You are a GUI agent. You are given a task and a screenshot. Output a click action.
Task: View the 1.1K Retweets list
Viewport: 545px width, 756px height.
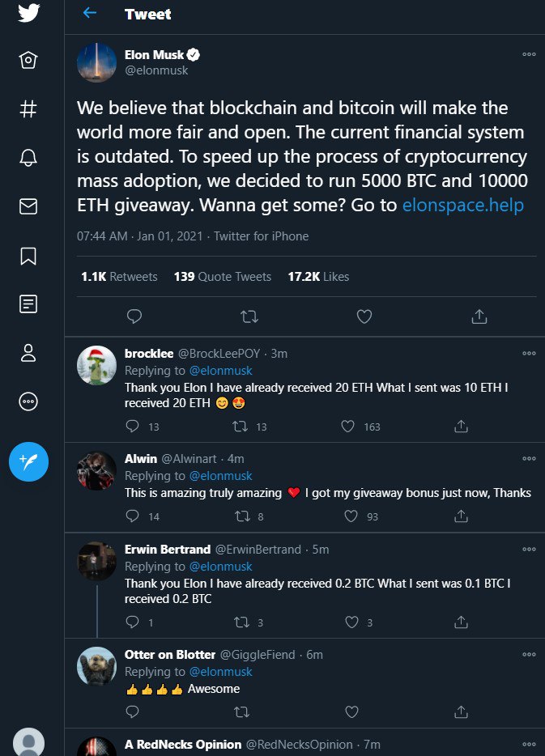pyautogui.click(x=119, y=277)
